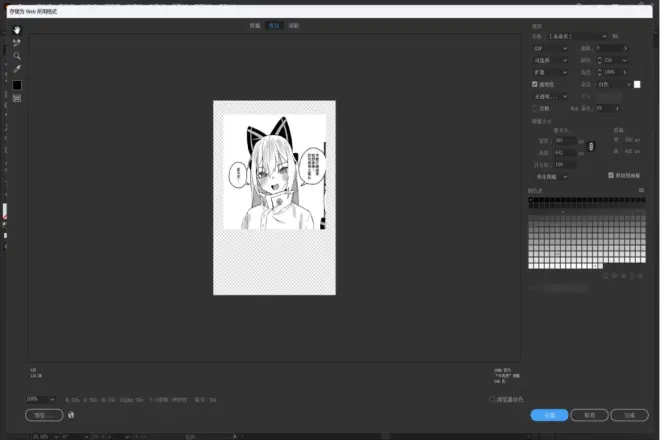The image size is (660, 440).
Task: Open the transparency dither dropdown
Action: pyautogui.click(x=550, y=96)
